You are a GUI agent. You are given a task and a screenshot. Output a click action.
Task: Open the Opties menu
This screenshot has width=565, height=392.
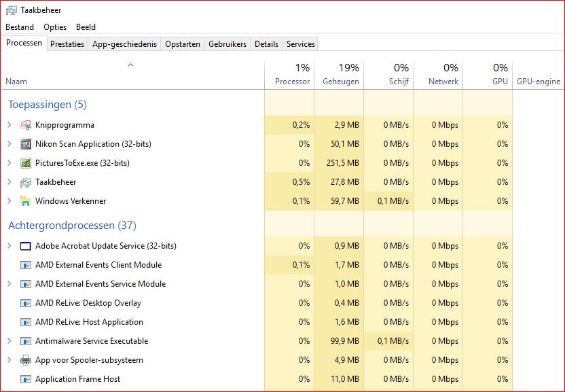tap(55, 27)
